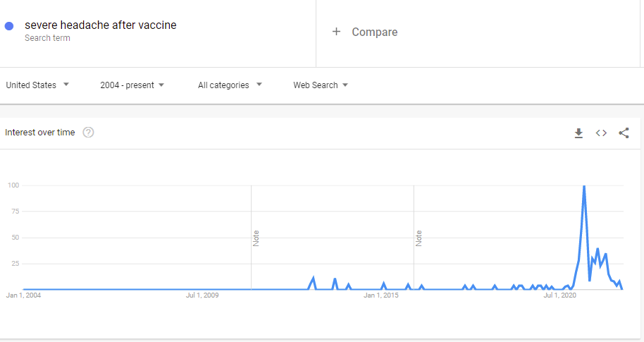Click the Jul 1, 2020 axis label
The image size is (644, 342).
(x=560, y=295)
